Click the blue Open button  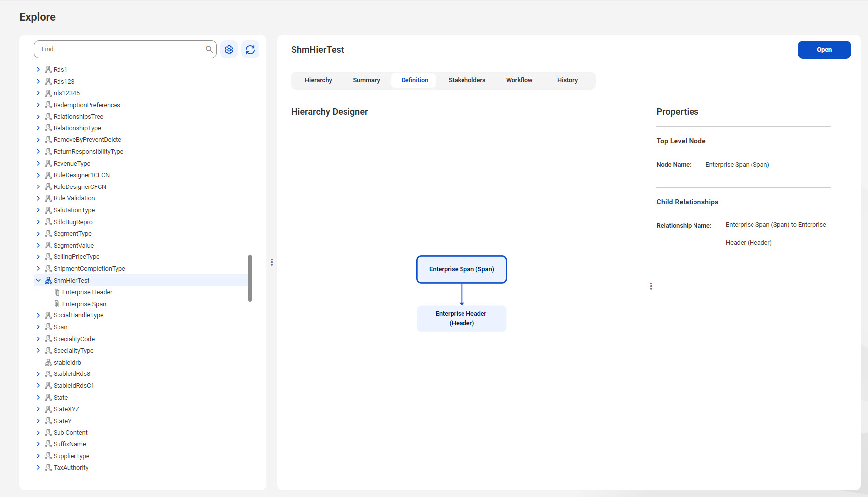(824, 50)
